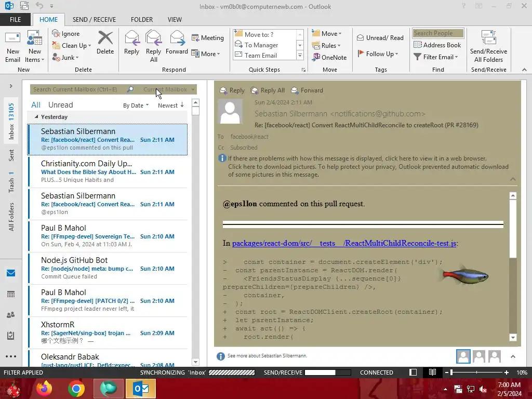Open the Junk options menu
This screenshot has height=399, width=532.
65,57
